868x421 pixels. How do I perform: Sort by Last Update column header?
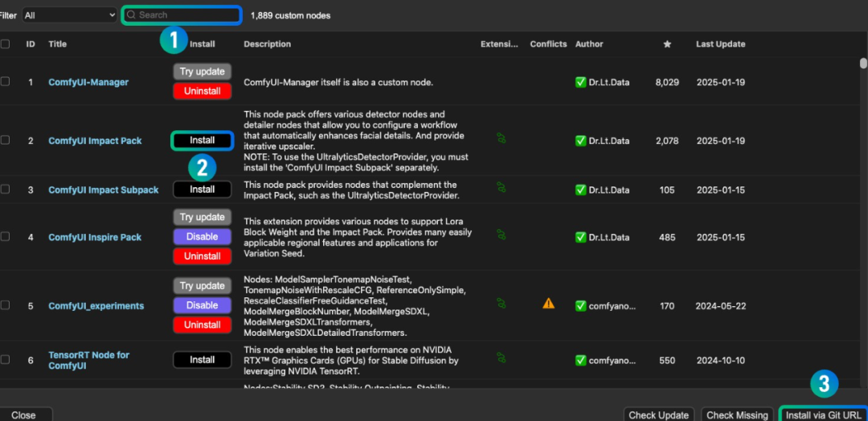coord(720,44)
